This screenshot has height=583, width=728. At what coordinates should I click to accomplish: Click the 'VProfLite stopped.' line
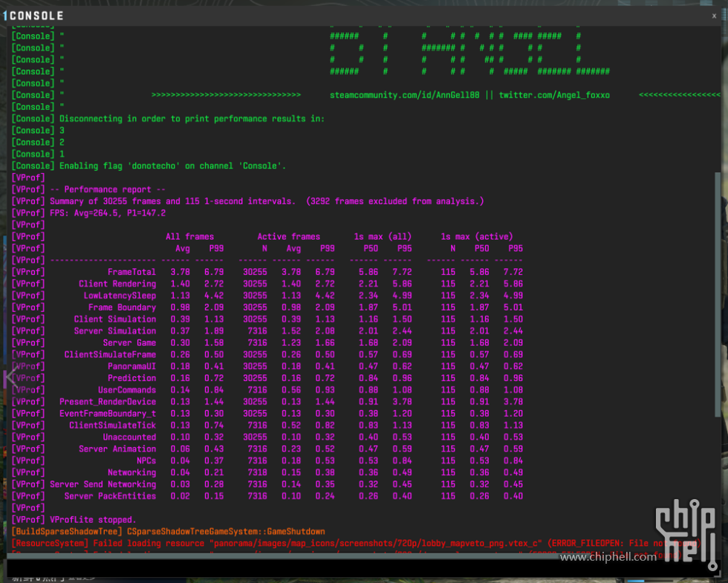click(93, 520)
